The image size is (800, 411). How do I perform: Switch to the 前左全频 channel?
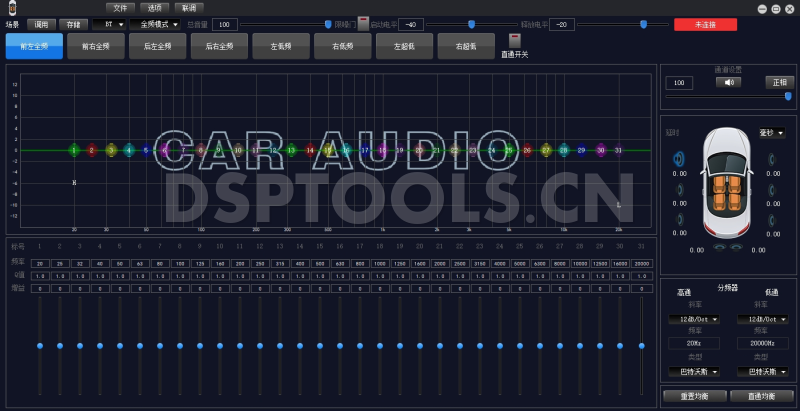tap(34, 46)
